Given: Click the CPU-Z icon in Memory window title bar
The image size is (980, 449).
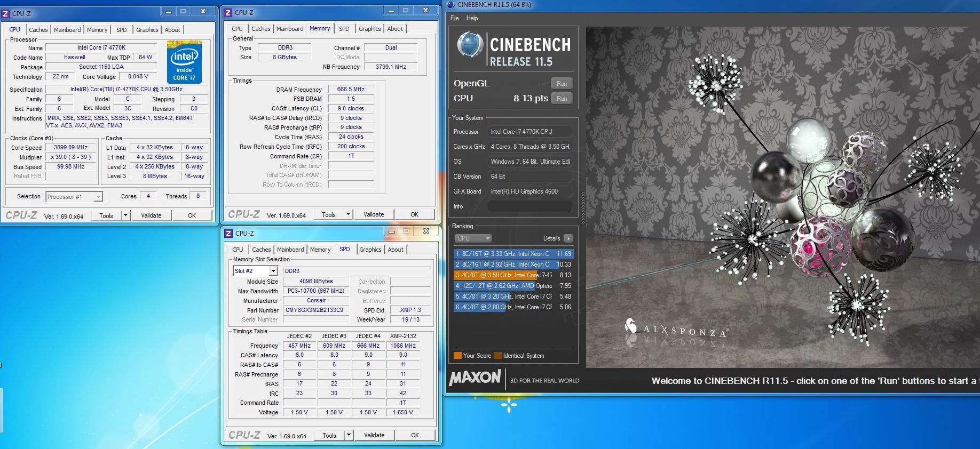Looking at the screenshot, I should point(228,12).
